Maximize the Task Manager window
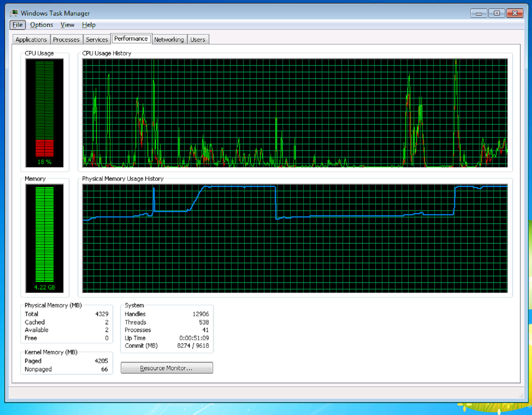This screenshot has height=415, width=532. 497,13
